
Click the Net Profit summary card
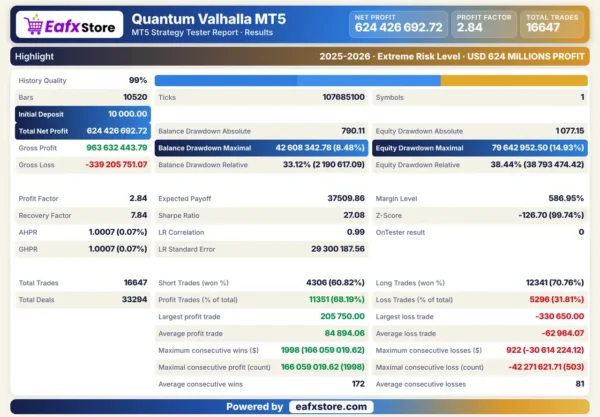[398, 24]
